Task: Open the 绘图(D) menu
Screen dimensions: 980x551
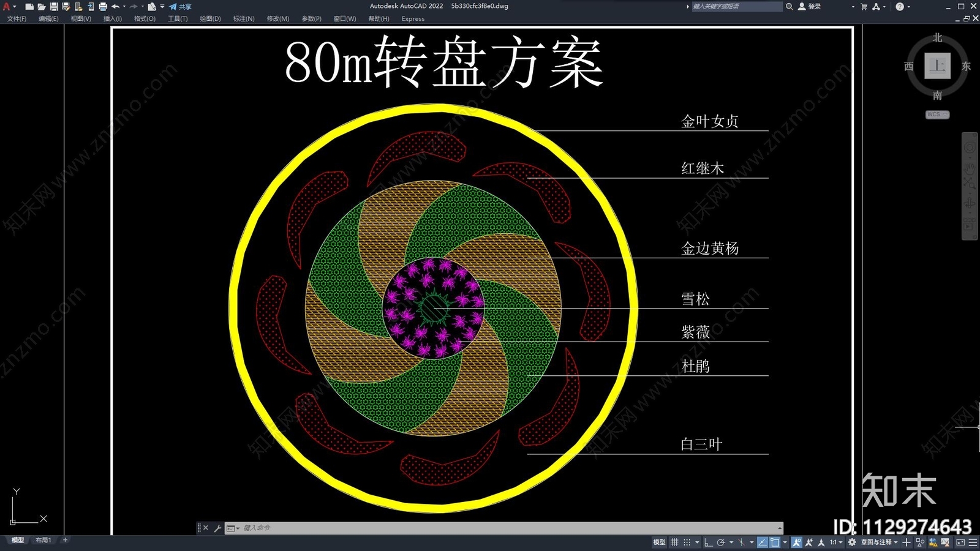Action: (210, 19)
